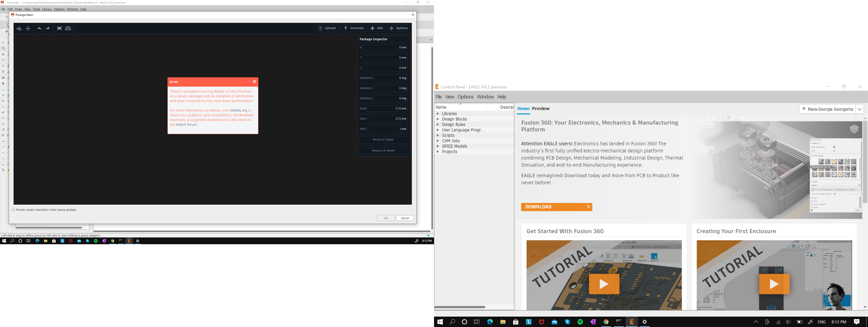Viewport: 868px width, 327px height.
Task: Toggle 'Provide version description when saving package' checkbox
Action: (13, 210)
